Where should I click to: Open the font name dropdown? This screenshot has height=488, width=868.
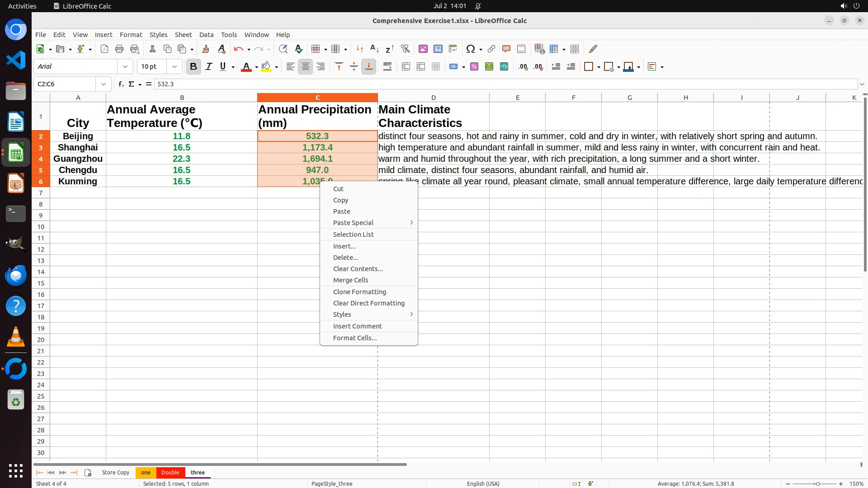point(125,66)
